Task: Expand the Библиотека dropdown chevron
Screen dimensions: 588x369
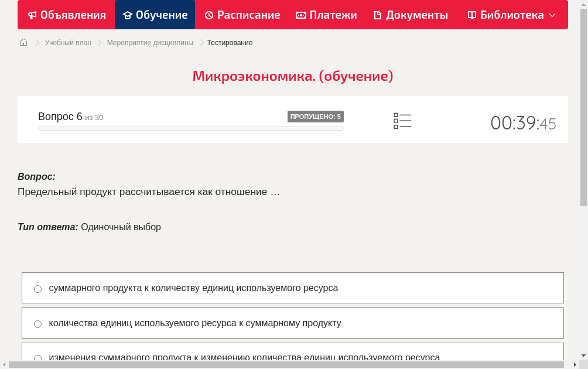Action: coord(553,15)
